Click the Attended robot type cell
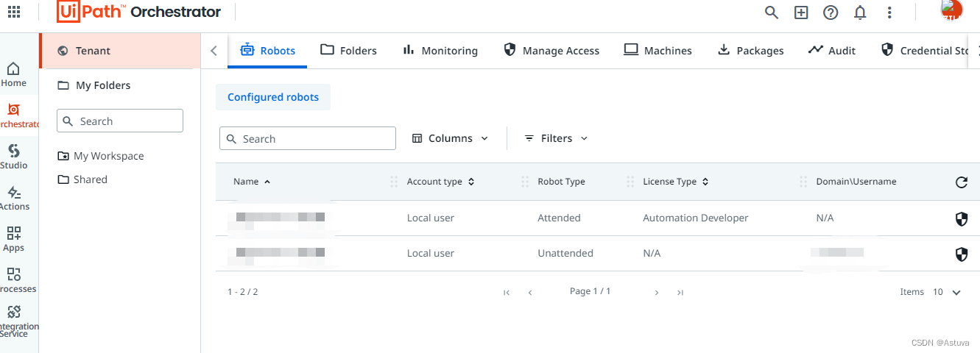Viewport: 980px width, 353px height. click(x=559, y=218)
